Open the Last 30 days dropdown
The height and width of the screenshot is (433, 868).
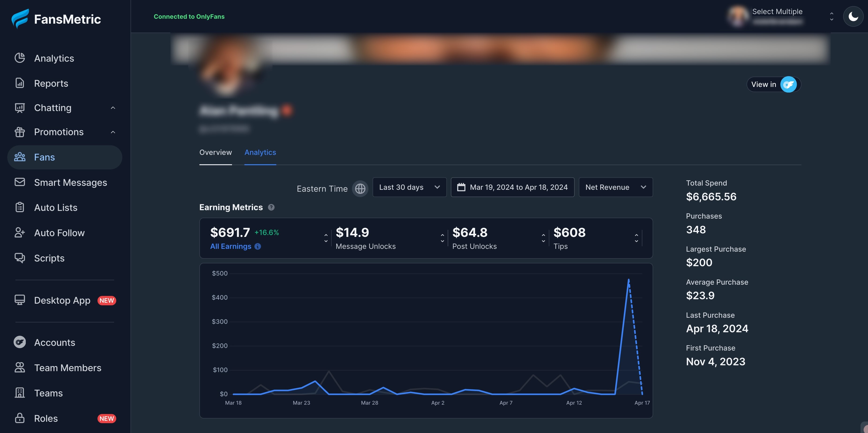(409, 187)
